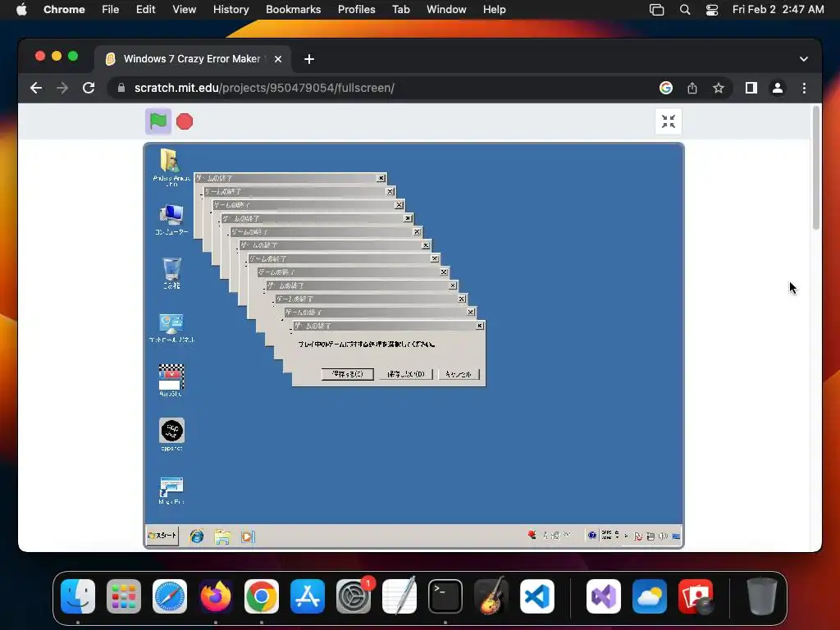This screenshot has height=630, width=840.
Task: Click the first button in the front dialog
Action: coord(347,374)
